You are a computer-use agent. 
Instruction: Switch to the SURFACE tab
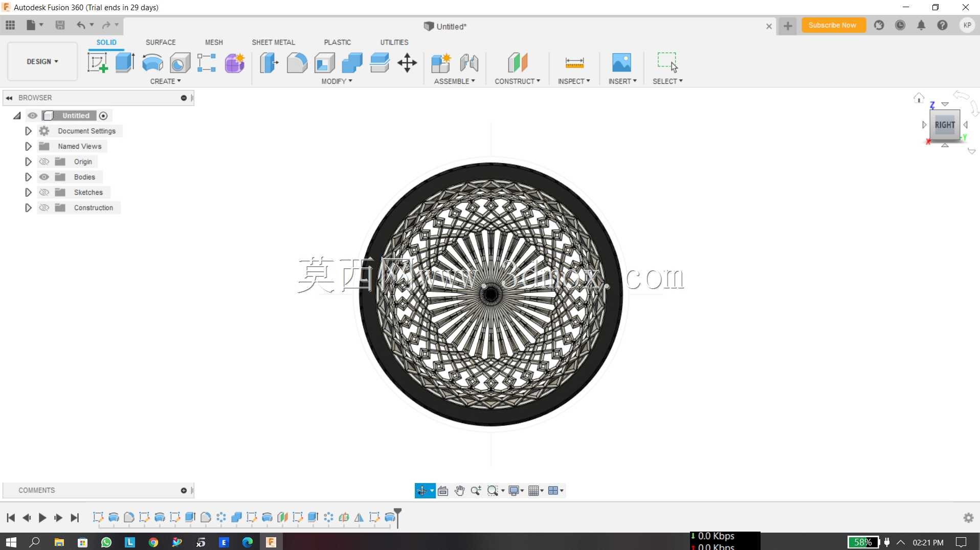pos(161,42)
